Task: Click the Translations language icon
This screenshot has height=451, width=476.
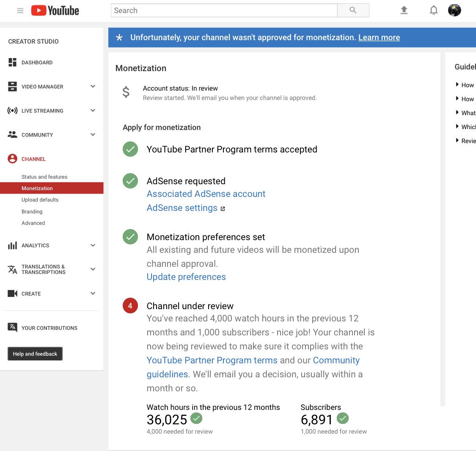Action: click(x=12, y=269)
